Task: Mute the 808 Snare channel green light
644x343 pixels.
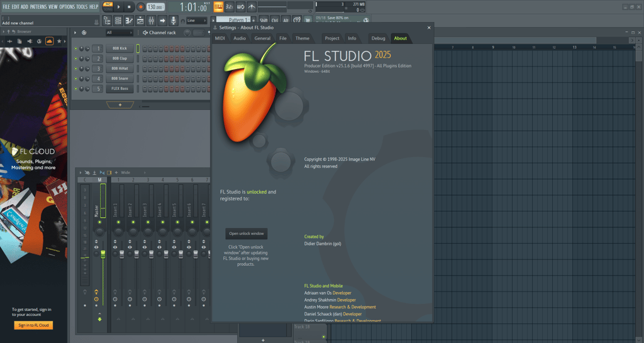Action: (x=75, y=79)
